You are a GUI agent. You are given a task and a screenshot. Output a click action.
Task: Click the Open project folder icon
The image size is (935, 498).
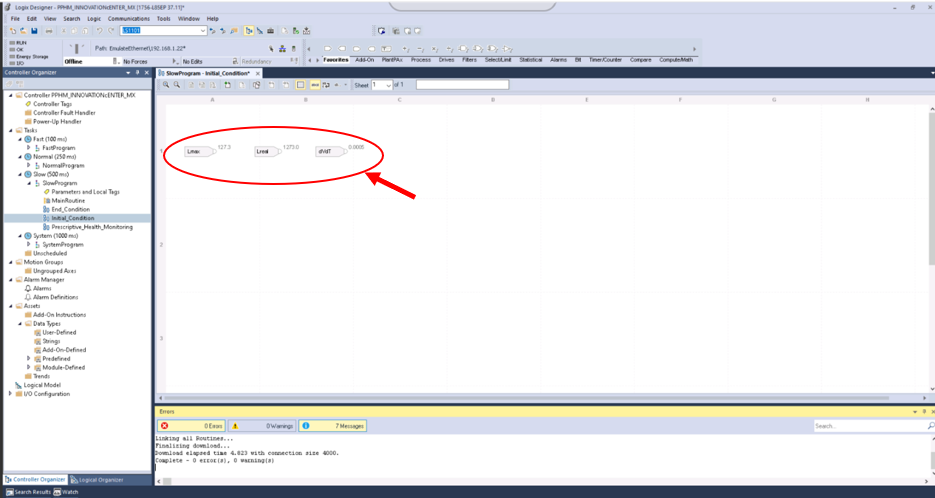point(23,31)
